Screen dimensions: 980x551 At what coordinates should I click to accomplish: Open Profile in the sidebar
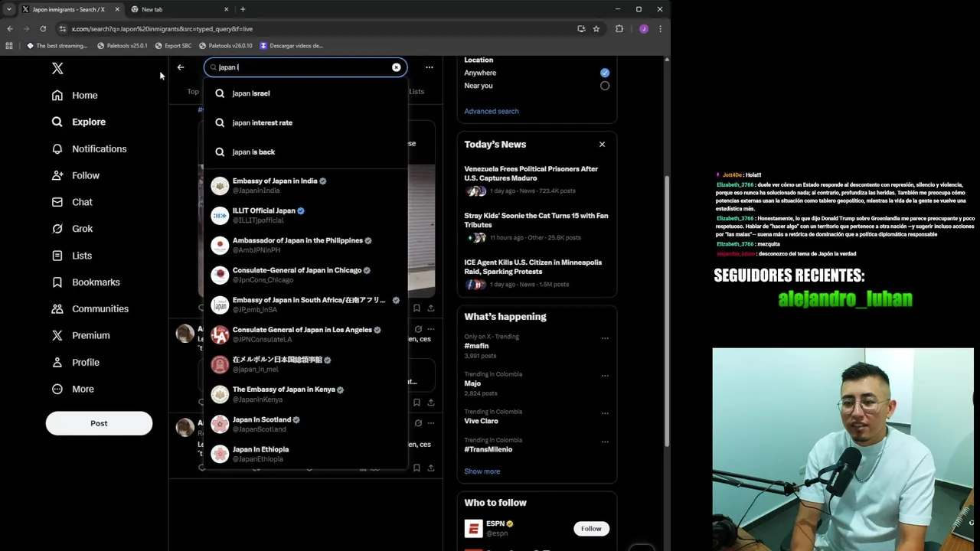76,362
